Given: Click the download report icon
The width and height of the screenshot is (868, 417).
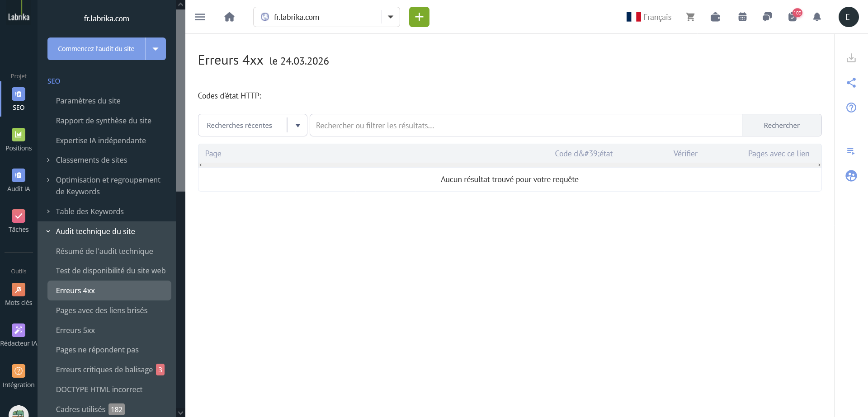Looking at the screenshot, I should point(851,58).
